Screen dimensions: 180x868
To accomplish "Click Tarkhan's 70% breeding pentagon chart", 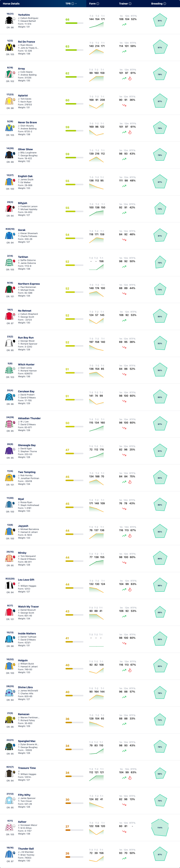I will (x=160, y=263).
